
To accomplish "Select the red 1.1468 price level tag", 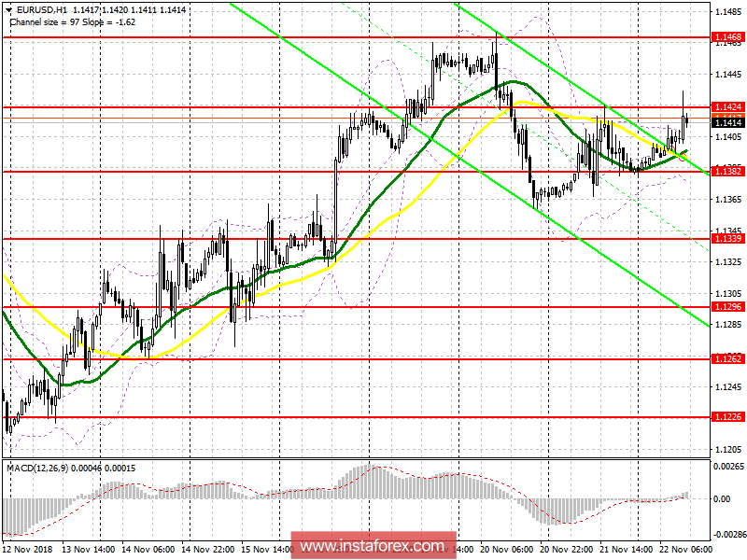I will coord(727,37).
